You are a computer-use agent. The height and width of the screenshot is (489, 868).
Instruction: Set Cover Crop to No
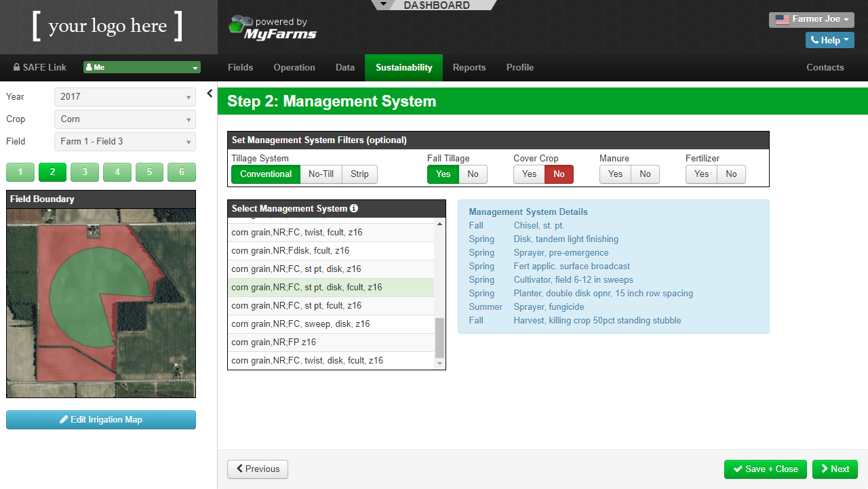(x=559, y=174)
